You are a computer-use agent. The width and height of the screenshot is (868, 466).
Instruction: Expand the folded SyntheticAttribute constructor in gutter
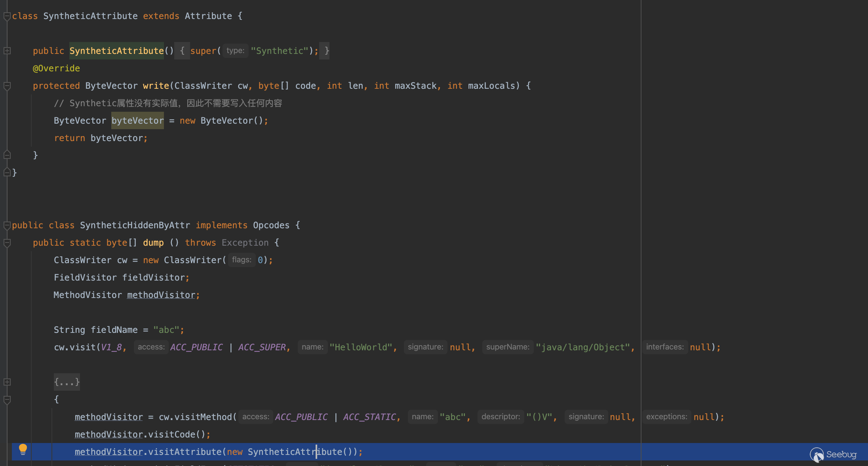tap(7, 51)
